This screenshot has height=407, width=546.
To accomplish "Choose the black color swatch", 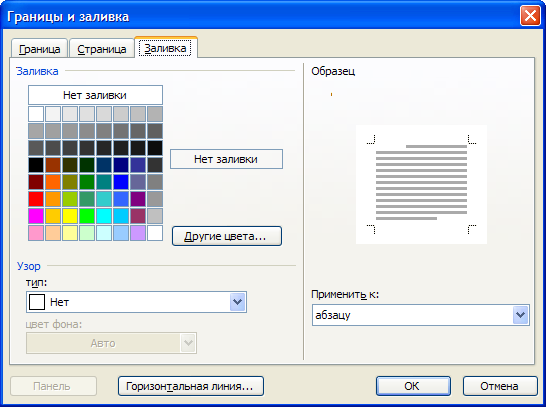I will (36, 165).
